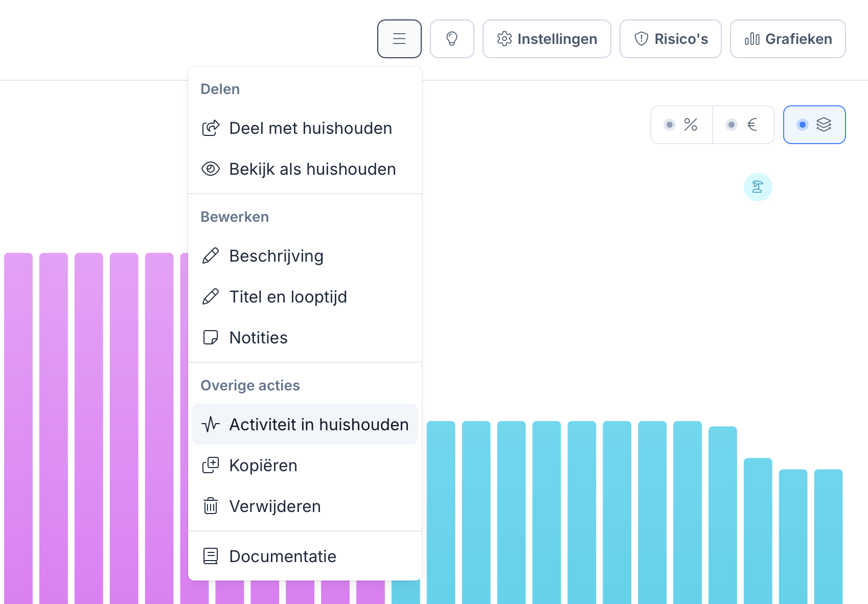Image resolution: width=868 pixels, height=604 pixels.
Task: Open the Grafieken charts button
Action: (788, 39)
